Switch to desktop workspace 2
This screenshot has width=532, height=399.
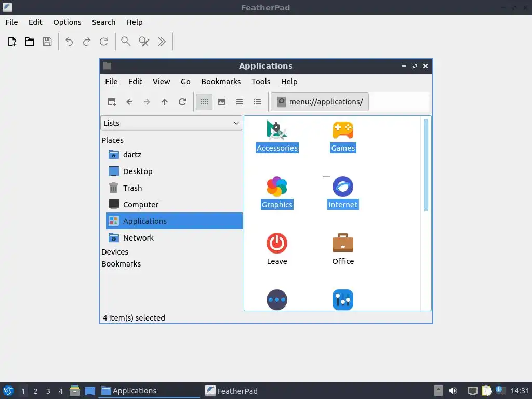[36, 391]
